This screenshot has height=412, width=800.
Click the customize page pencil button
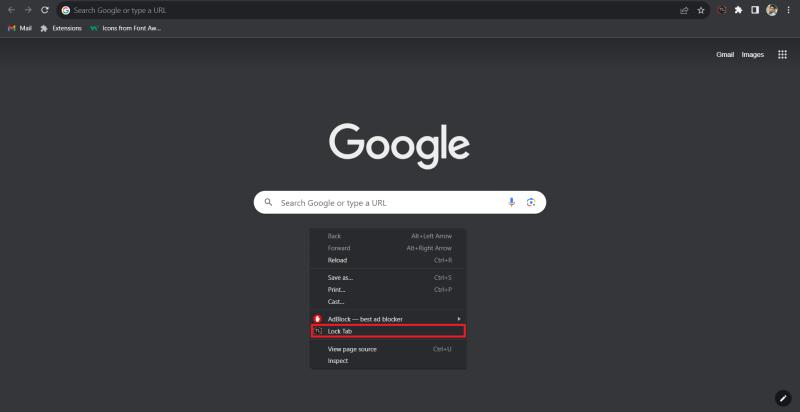click(783, 398)
